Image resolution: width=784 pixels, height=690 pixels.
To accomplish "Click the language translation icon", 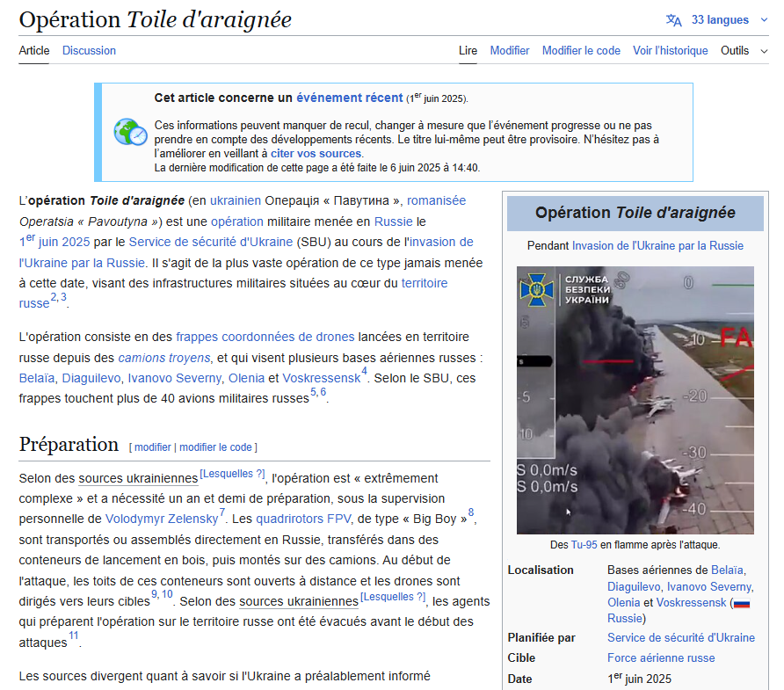I will tap(673, 20).
